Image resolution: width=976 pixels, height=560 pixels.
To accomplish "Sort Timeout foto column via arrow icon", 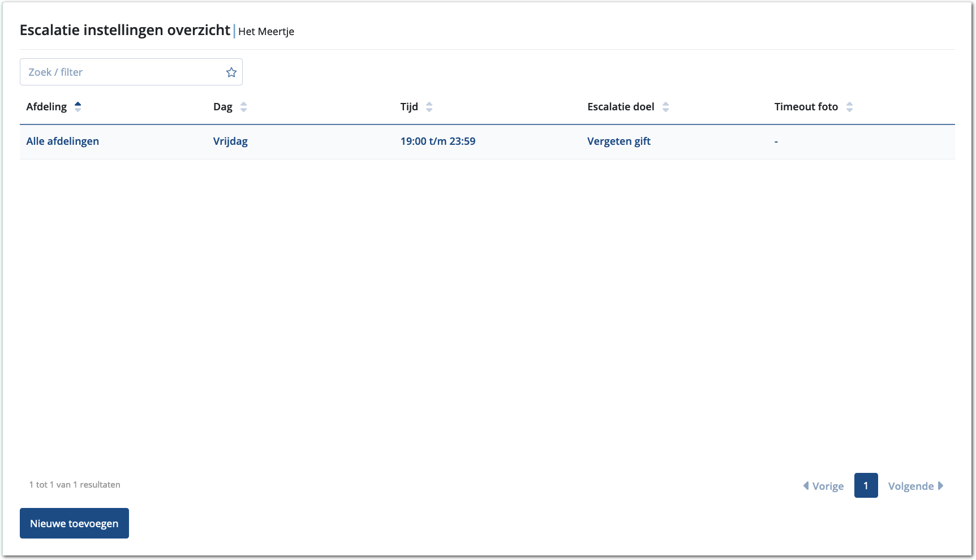I will 849,107.
